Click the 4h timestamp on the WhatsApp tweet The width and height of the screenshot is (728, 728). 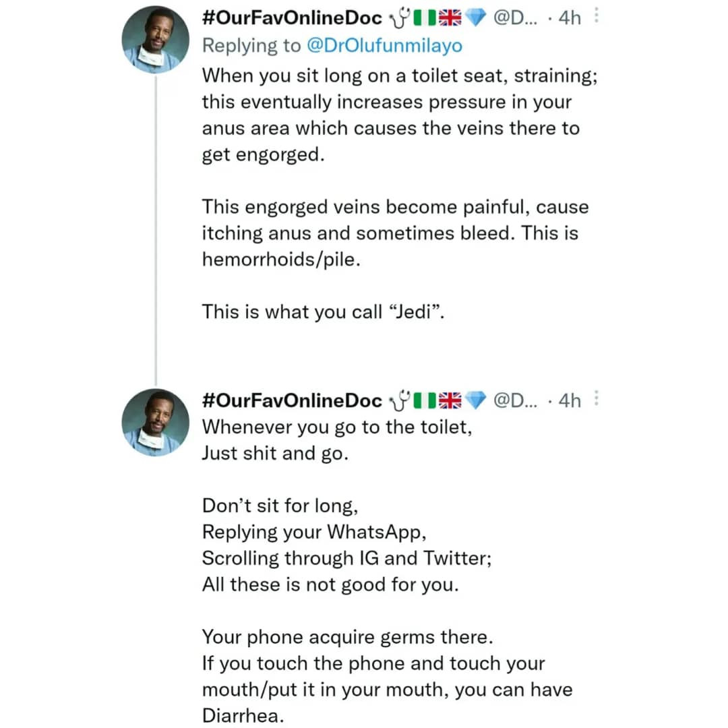click(570, 401)
